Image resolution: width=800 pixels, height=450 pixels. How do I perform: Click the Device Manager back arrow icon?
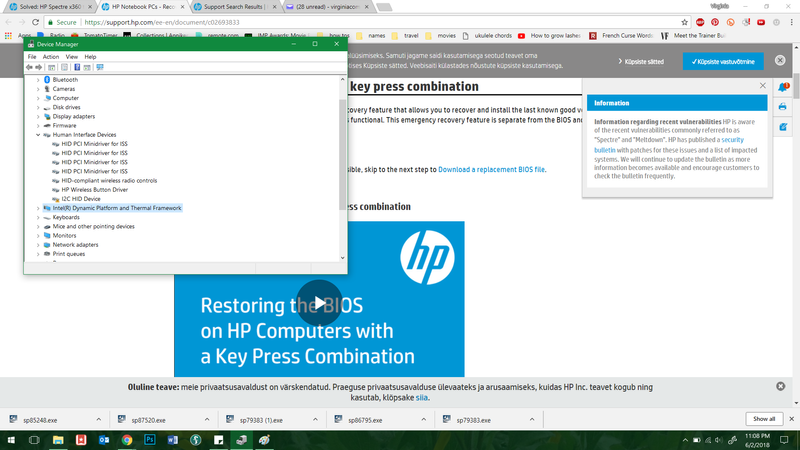click(30, 67)
